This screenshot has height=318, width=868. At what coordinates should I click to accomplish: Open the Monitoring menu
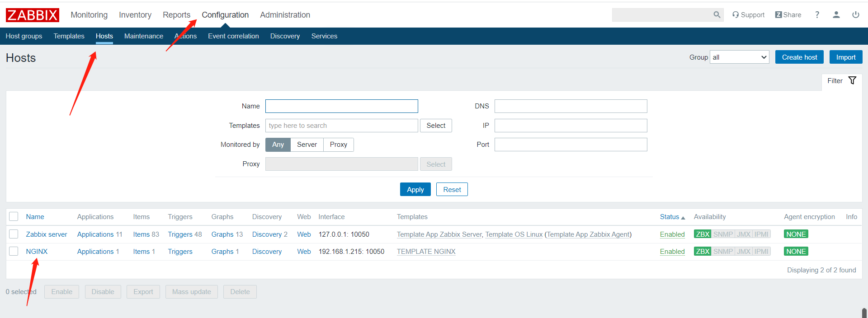pyautogui.click(x=89, y=15)
